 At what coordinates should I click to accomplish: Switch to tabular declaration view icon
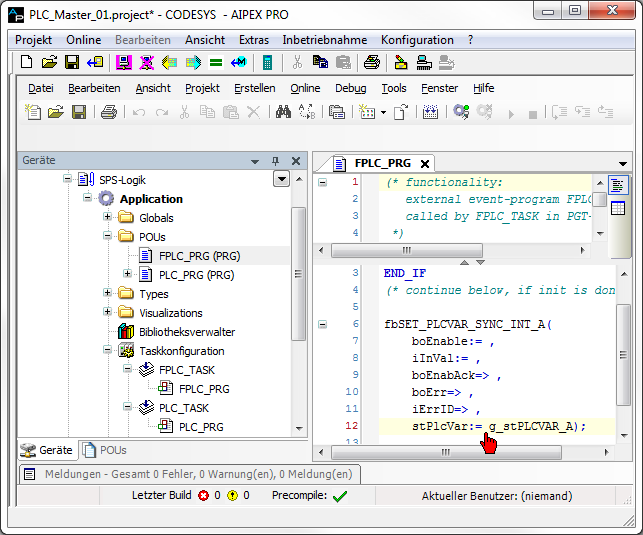click(618, 209)
